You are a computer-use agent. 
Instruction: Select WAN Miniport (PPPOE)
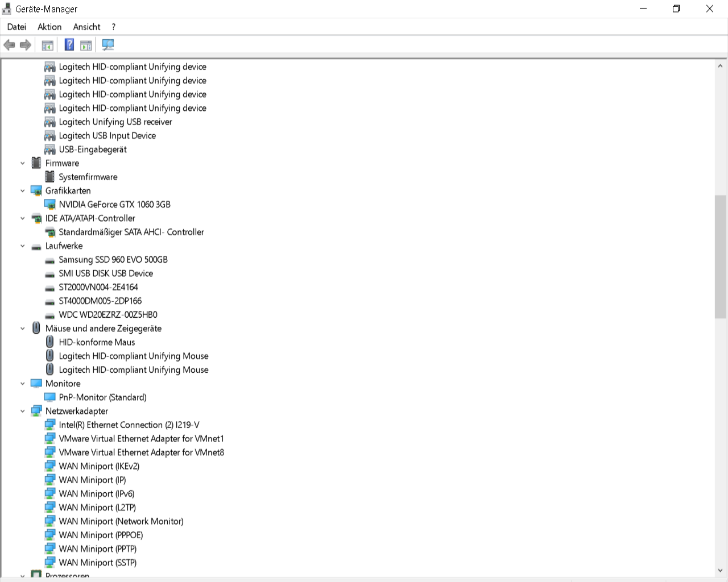tap(101, 535)
